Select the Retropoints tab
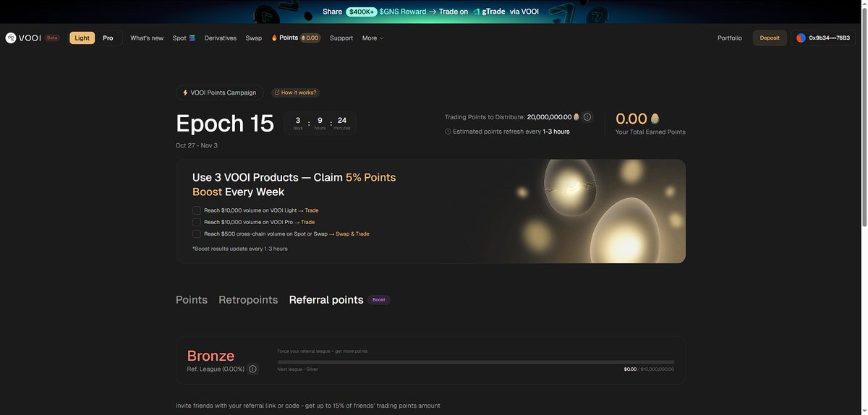The height and width of the screenshot is (415, 868). [248, 299]
